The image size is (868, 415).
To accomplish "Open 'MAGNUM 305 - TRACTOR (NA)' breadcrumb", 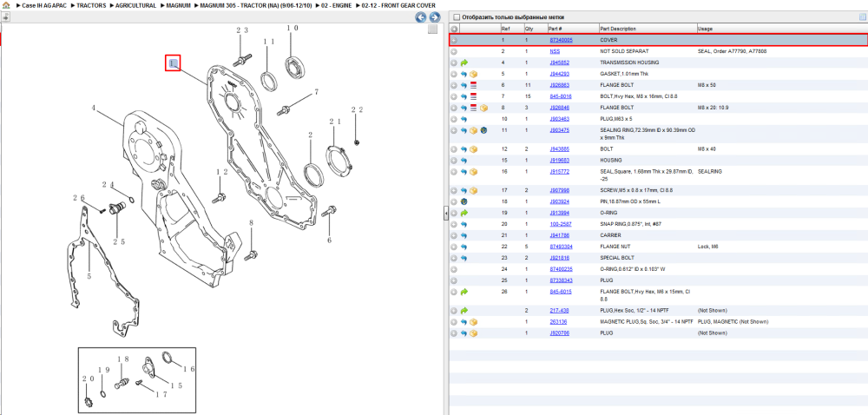I will 256,5.
